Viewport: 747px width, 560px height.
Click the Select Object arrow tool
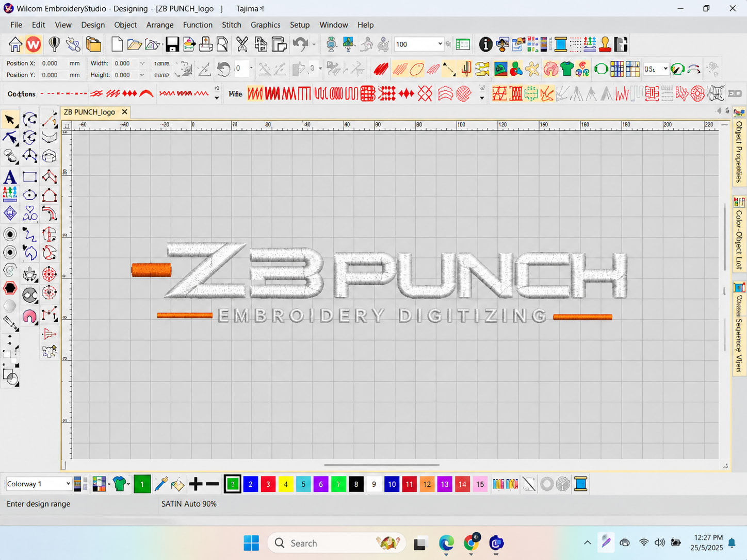pos(10,120)
